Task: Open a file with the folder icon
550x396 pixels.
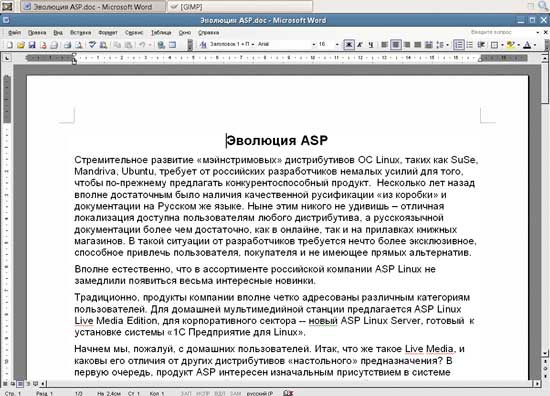Action: 21,45
